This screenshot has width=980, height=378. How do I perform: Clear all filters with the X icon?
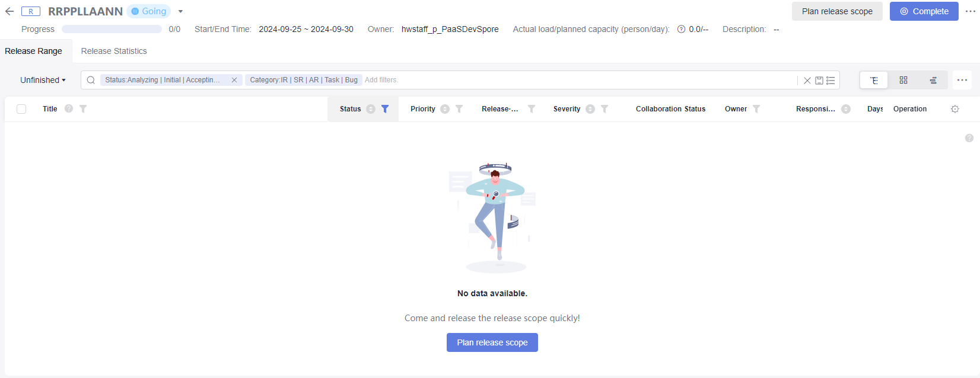coord(807,81)
